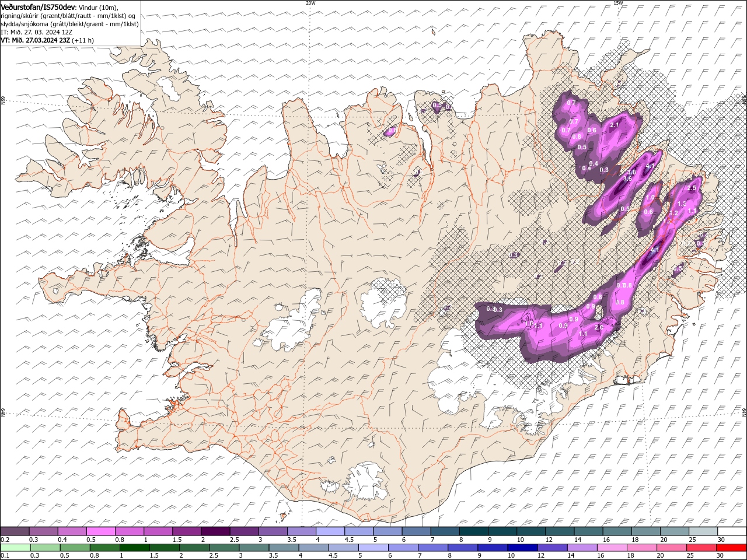Image resolution: width=747 pixels, height=560 pixels.
Task: Select the VT: Mið. 27.03.2024 23Z valid time
Action: 36,40
